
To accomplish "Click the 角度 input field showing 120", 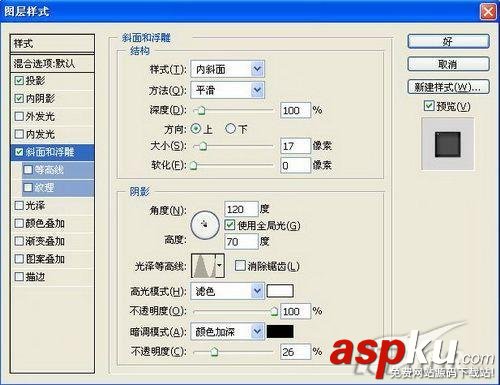I will point(241,209).
